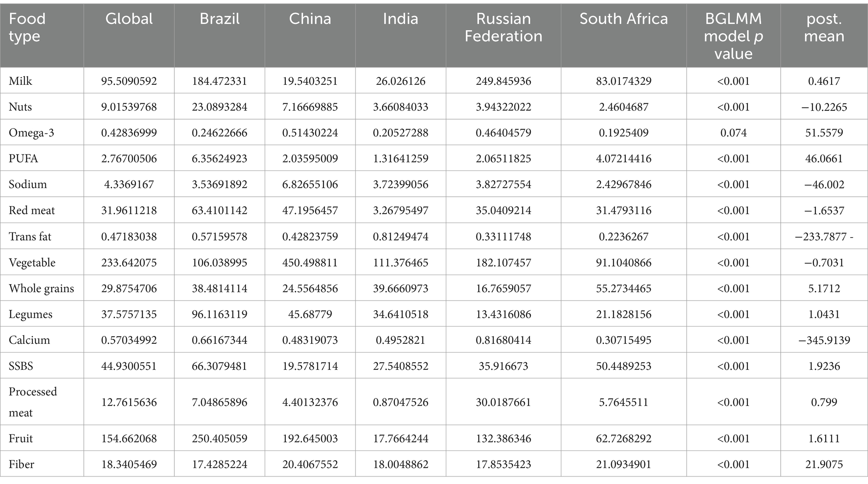Select the Milk Russian Federation value 249.845936

(503, 81)
